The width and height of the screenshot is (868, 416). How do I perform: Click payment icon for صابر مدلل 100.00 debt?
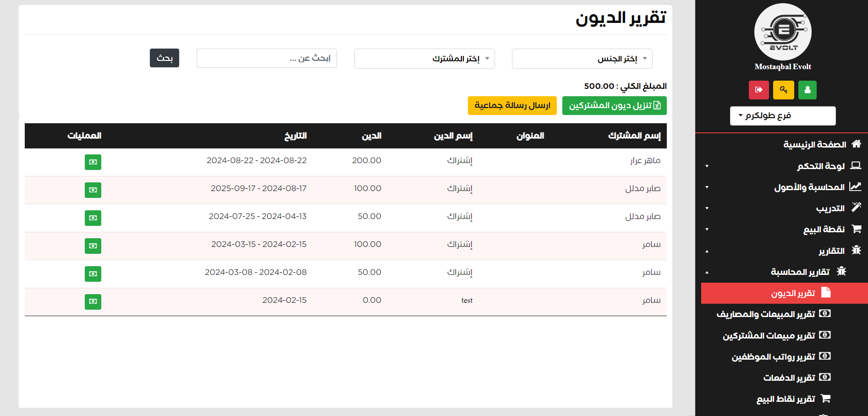93,190
